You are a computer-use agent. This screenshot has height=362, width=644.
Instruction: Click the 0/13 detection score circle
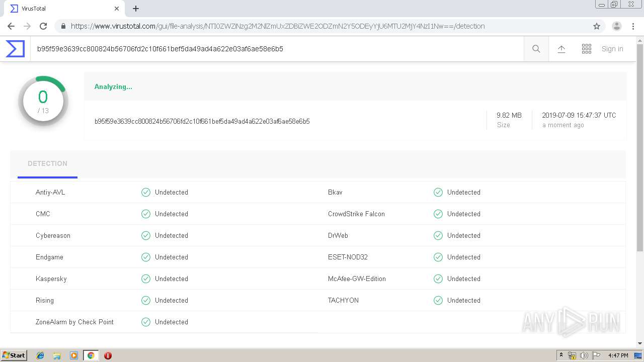(43, 101)
